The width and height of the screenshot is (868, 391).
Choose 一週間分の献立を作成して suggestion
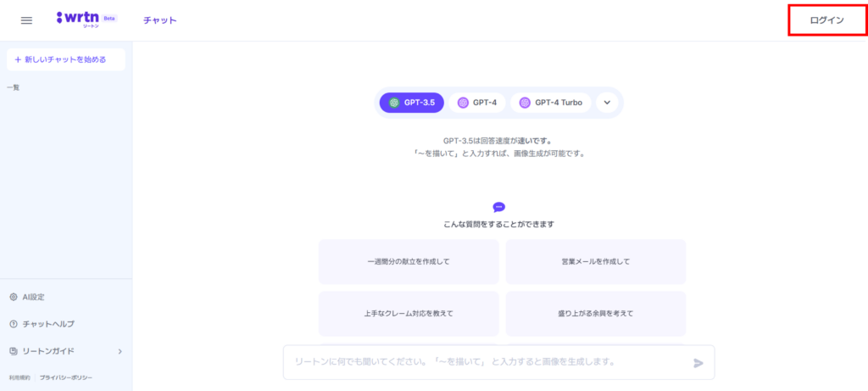click(409, 262)
